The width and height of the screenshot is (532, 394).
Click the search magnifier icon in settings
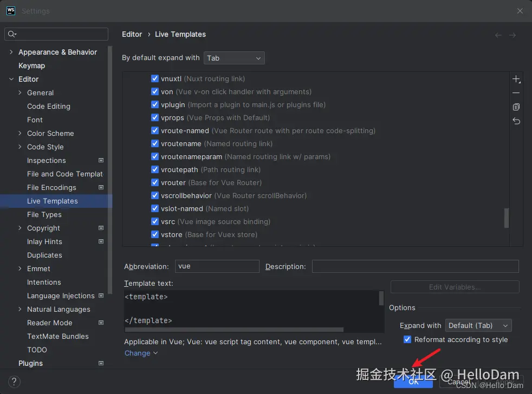click(x=12, y=34)
